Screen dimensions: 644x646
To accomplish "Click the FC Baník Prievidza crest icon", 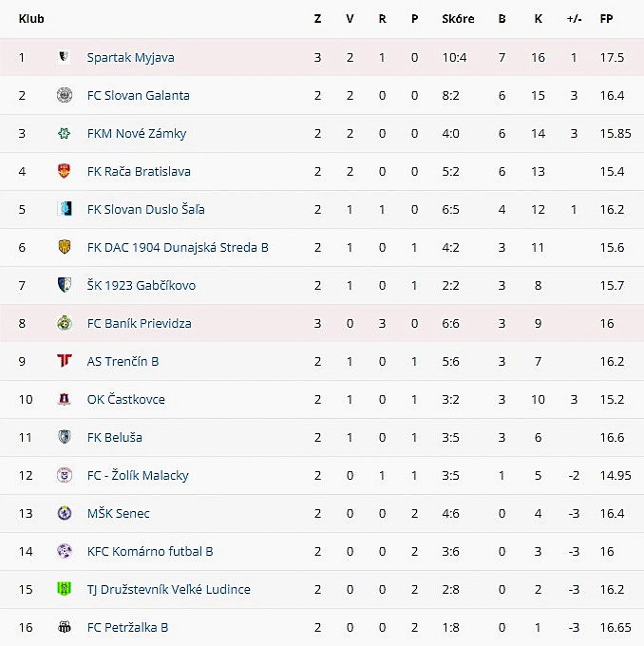I will pos(65,323).
